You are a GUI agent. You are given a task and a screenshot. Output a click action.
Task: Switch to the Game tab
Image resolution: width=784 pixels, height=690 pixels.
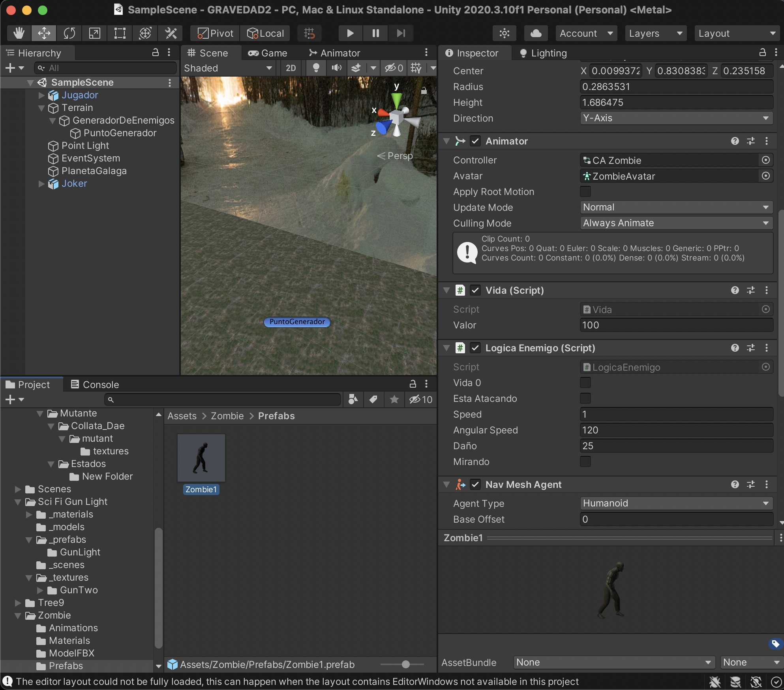click(x=268, y=53)
